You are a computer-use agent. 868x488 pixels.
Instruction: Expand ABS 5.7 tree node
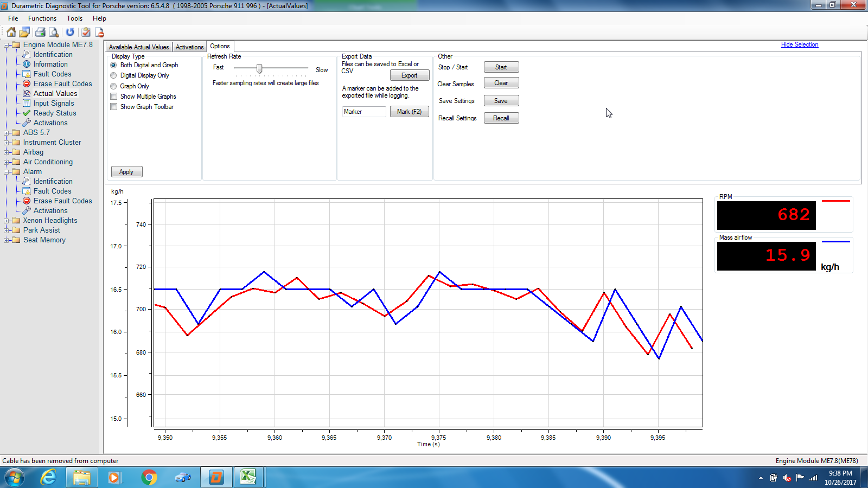click(x=7, y=133)
